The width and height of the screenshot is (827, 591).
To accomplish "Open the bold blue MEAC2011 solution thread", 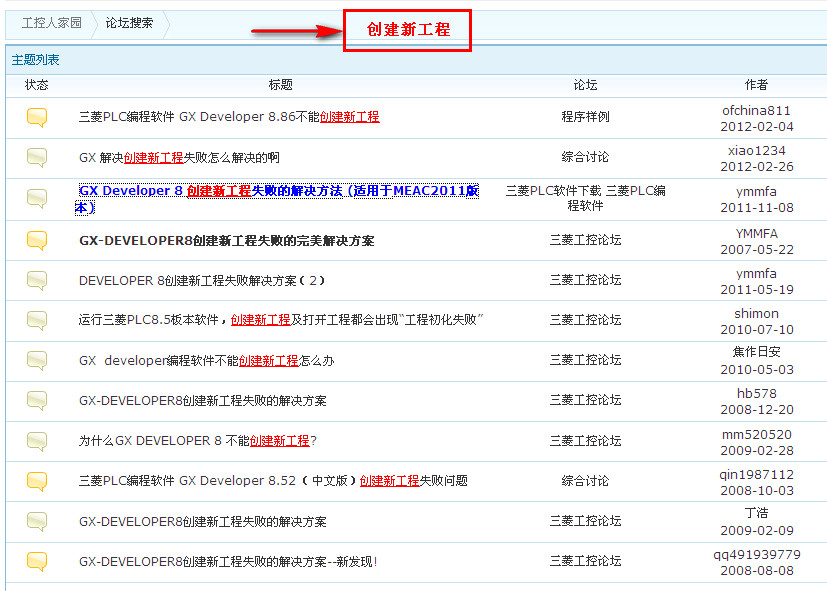I will tap(275, 191).
